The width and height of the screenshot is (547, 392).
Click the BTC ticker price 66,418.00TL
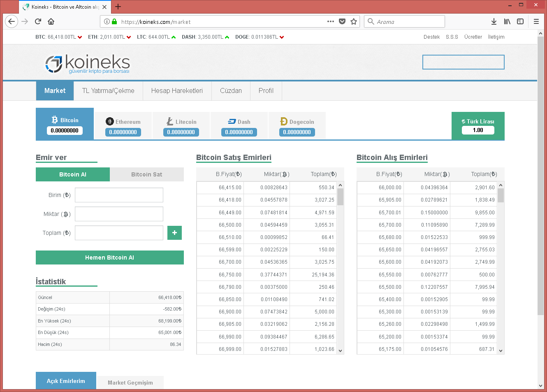coord(62,37)
